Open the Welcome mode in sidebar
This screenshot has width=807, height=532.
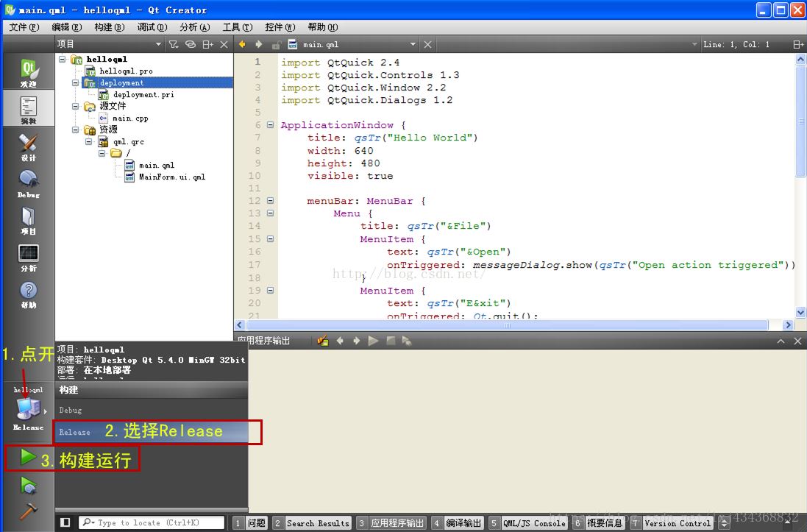[x=28, y=72]
